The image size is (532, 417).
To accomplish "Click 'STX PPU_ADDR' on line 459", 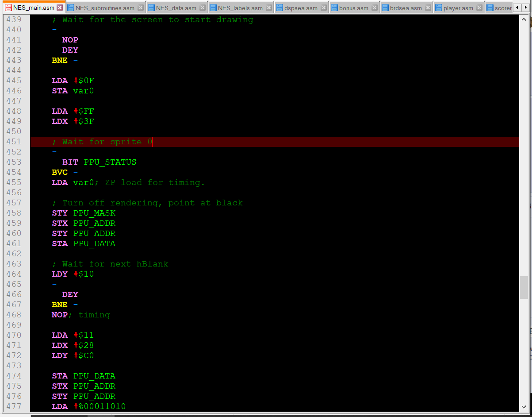I will click(x=84, y=223).
